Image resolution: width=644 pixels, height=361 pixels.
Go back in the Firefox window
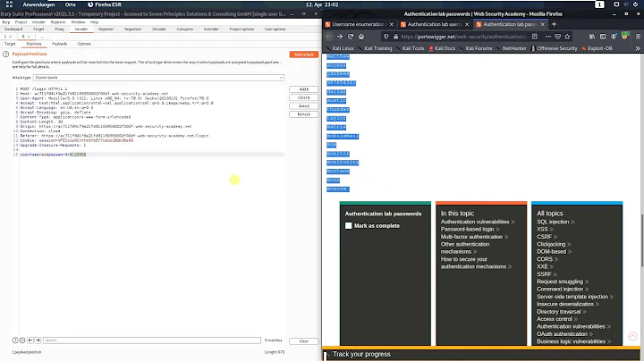pos(329,37)
